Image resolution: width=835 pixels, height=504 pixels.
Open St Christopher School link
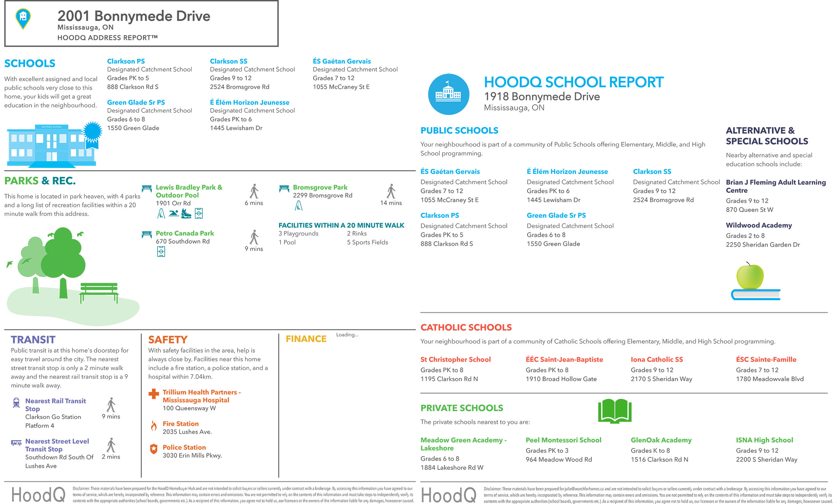point(455,359)
